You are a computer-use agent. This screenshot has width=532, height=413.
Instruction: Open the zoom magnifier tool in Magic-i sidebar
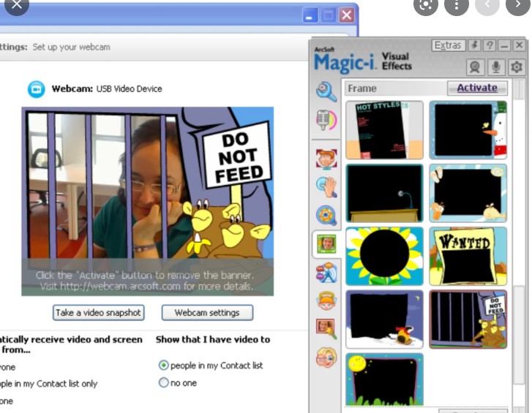(326, 91)
